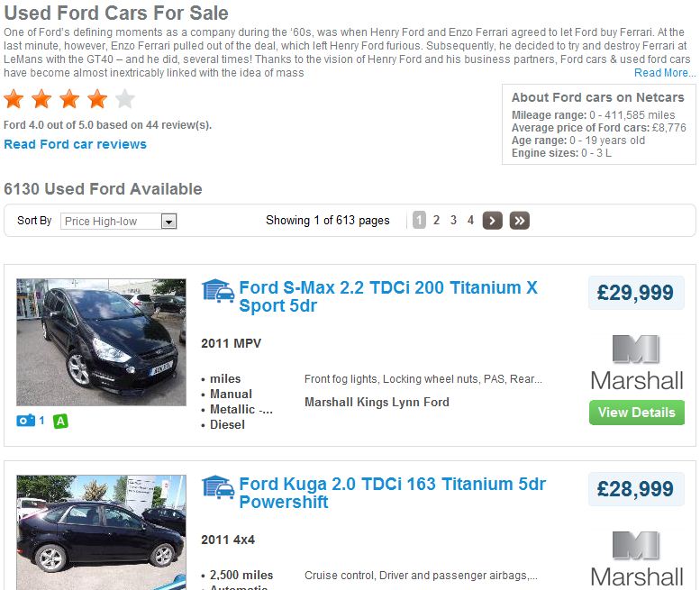Image resolution: width=700 pixels, height=590 pixels.
Task: Click the next page arrow button
Action: [x=492, y=221]
